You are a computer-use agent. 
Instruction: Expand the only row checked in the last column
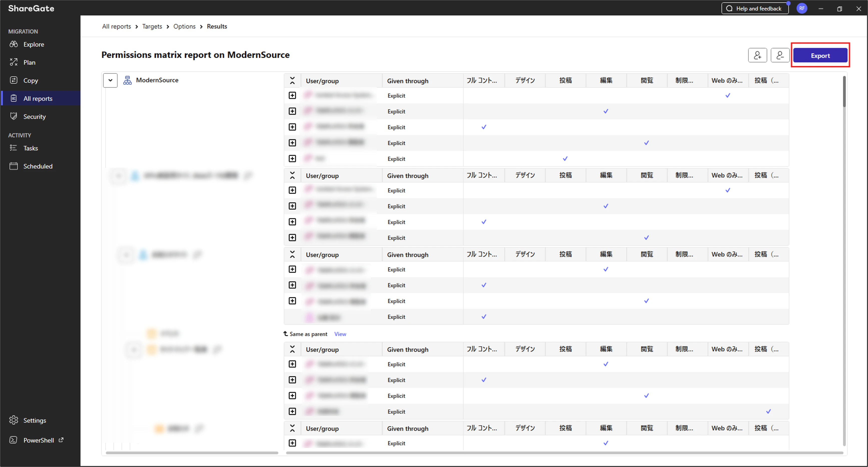pos(293,412)
